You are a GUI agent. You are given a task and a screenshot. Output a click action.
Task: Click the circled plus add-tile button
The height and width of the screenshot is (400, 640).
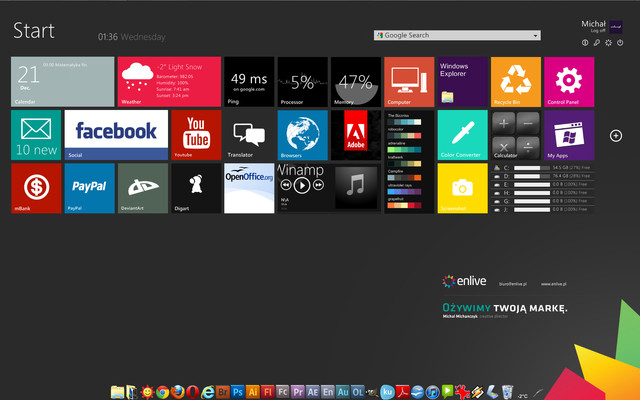tap(616, 136)
